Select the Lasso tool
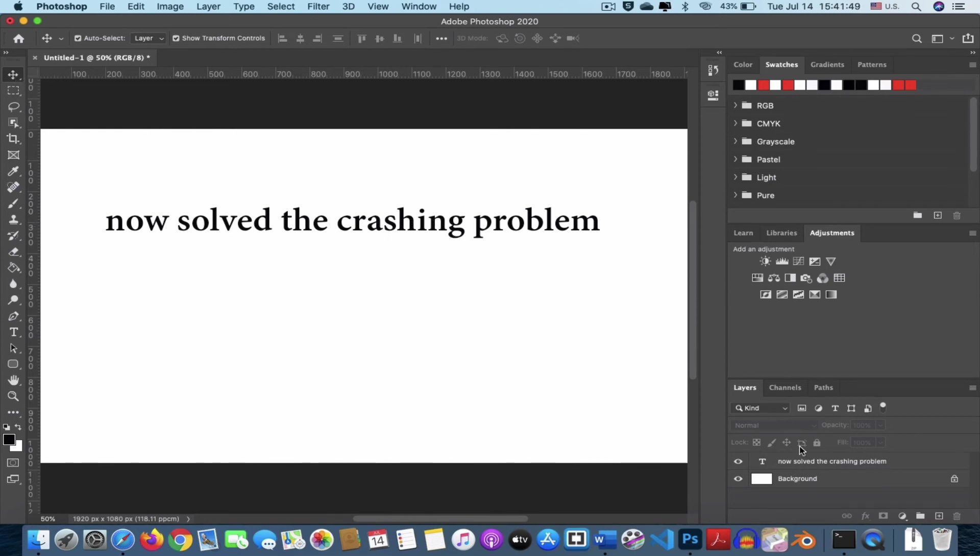This screenshot has height=556, width=980. pos(13,107)
